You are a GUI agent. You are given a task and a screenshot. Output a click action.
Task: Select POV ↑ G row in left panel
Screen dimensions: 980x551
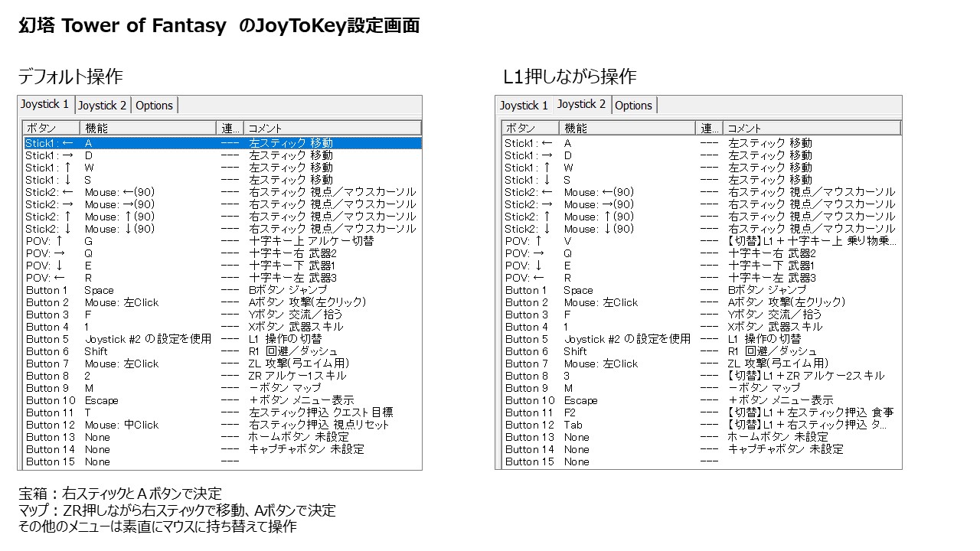tap(222, 241)
